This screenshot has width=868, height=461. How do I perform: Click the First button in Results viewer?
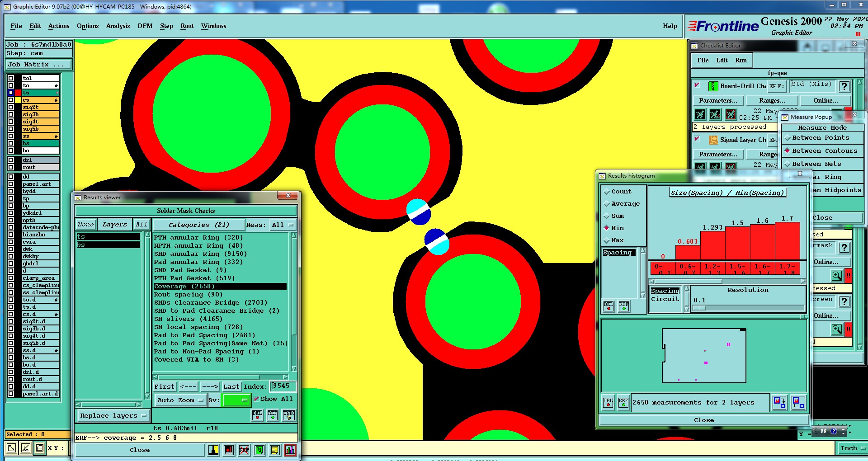pyautogui.click(x=165, y=387)
